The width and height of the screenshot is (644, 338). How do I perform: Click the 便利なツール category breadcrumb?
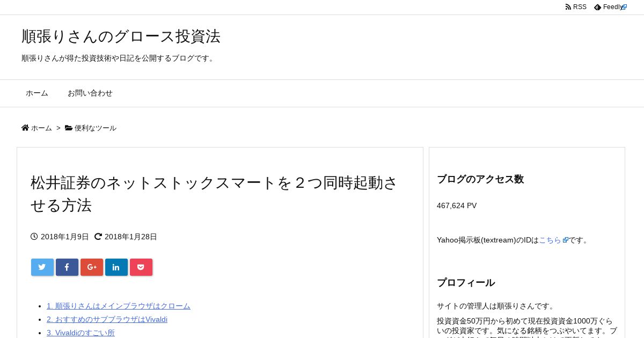[96, 128]
